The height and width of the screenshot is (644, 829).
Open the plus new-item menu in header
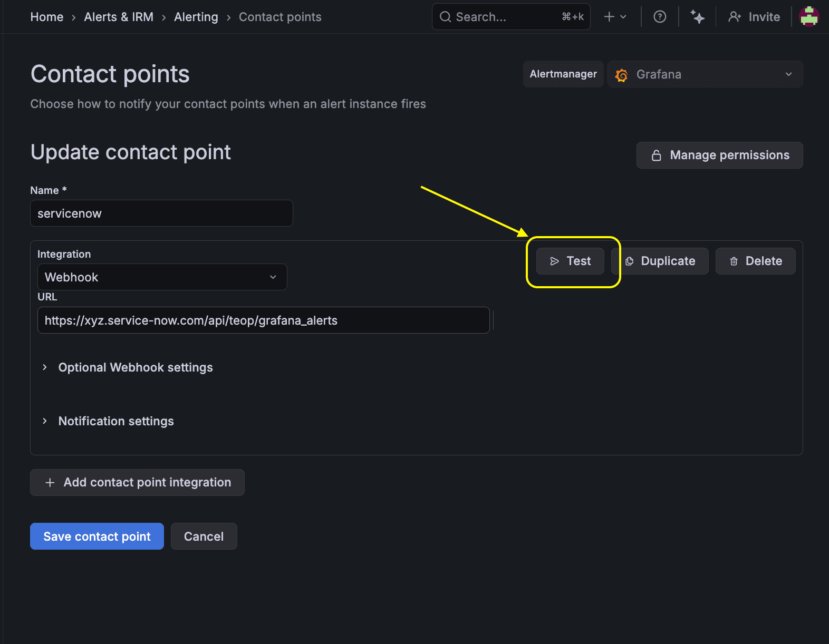point(615,17)
